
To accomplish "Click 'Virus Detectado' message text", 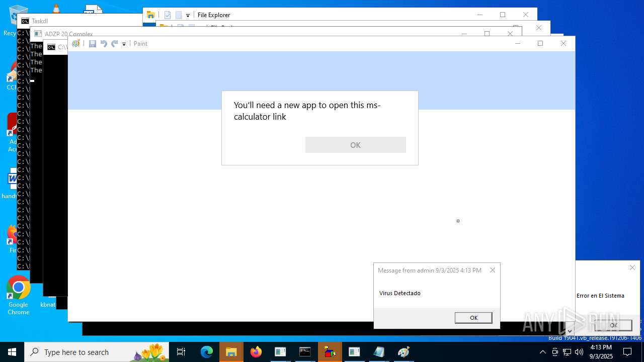I will [x=400, y=293].
